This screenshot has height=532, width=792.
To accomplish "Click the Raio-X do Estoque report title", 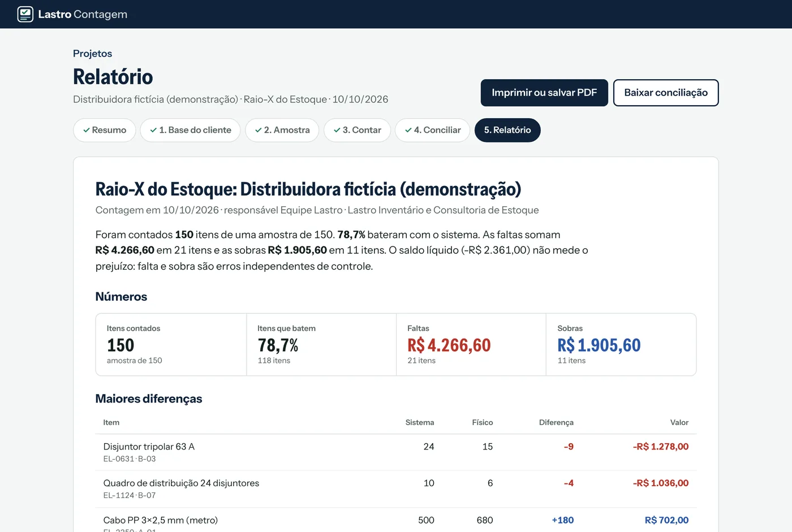I will 308,189.
